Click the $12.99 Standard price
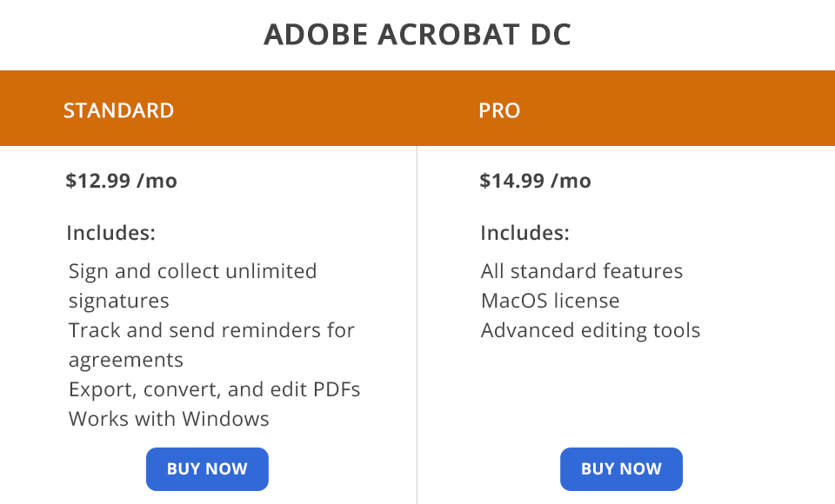Image resolution: width=835 pixels, height=504 pixels. point(98,181)
